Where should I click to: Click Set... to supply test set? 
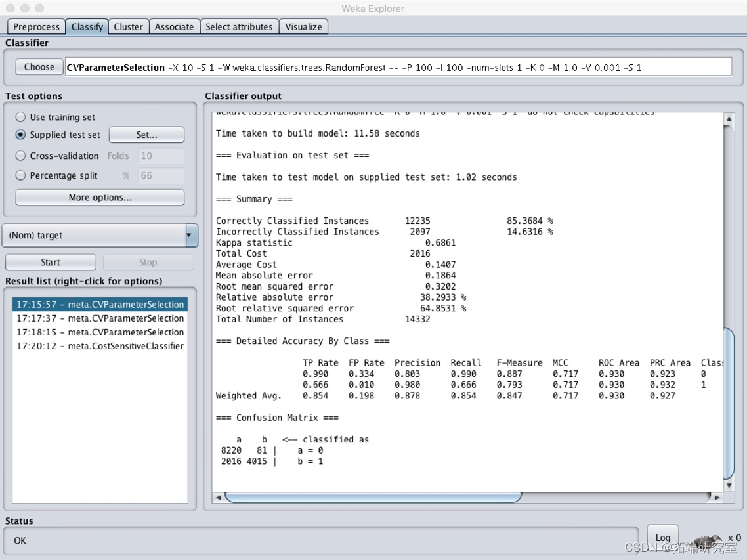click(147, 135)
